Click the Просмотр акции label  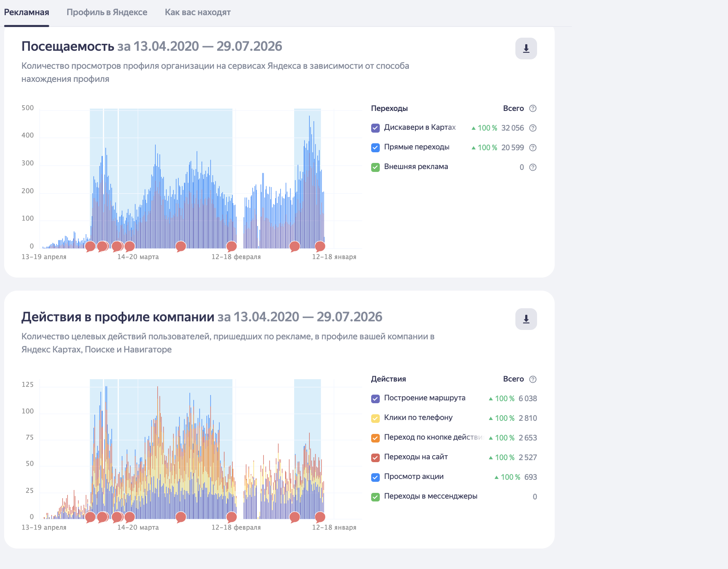pyautogui.click(x=414, y=476)
